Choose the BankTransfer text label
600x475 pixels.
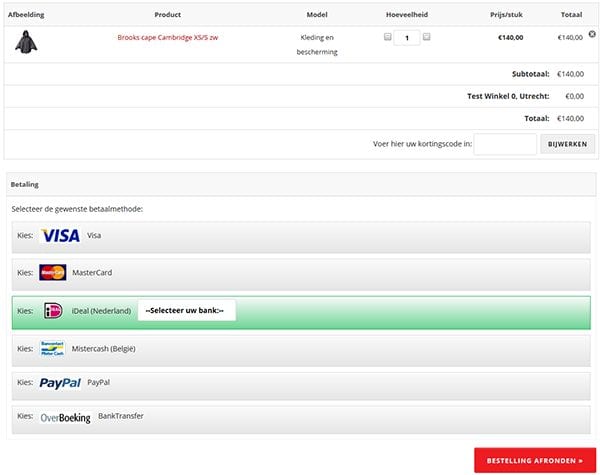[x=121, y=416]
